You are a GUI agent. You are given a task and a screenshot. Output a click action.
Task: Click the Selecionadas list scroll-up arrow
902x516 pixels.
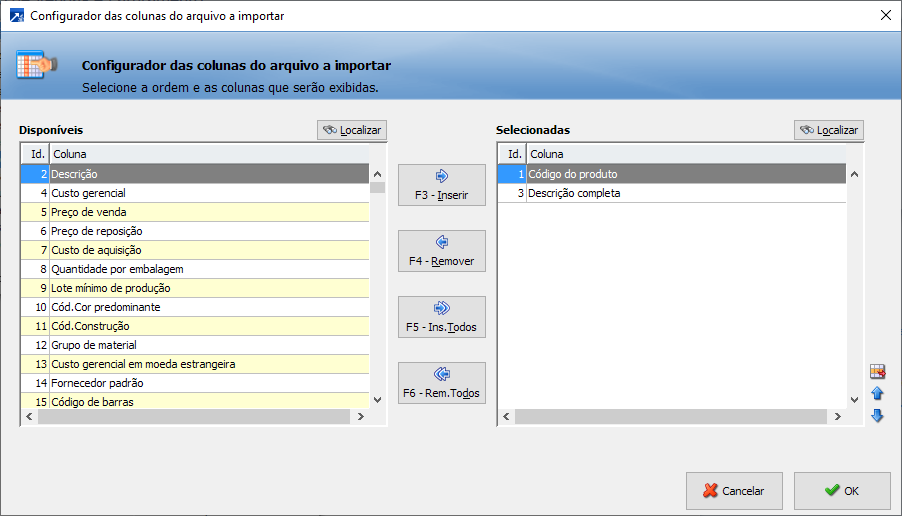coord(854,174)
